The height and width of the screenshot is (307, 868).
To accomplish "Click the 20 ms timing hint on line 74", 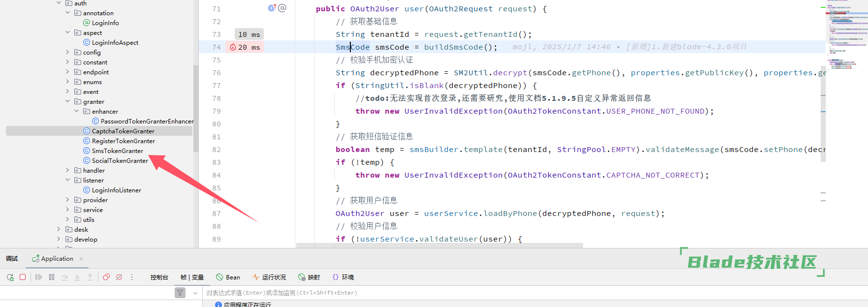I will tap(245, 47).
